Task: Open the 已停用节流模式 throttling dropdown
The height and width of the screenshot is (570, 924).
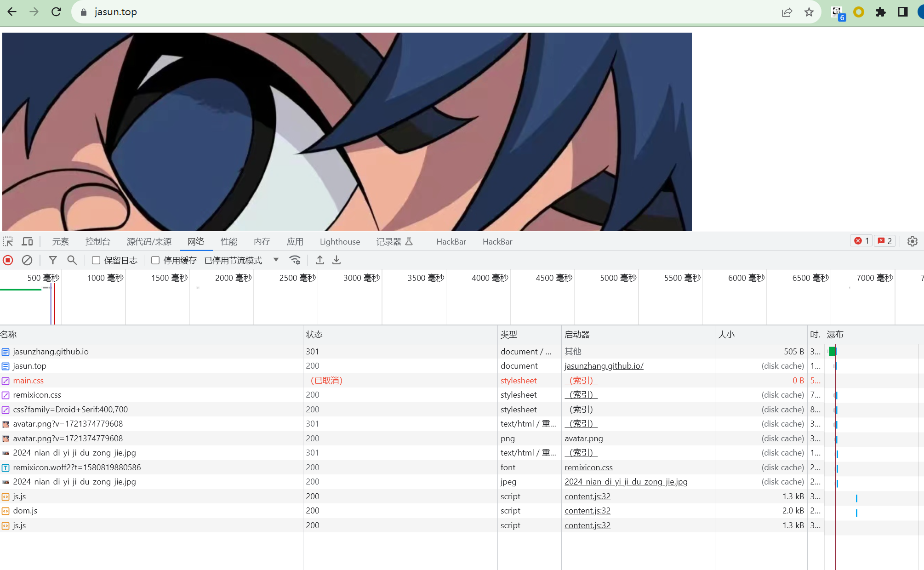Action: [241, 260]
